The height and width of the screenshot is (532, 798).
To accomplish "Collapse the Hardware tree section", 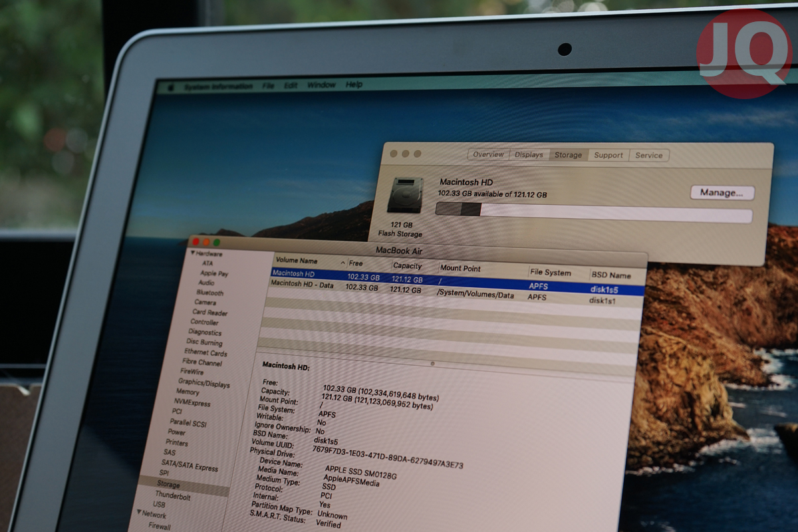I will pos(194,253).
